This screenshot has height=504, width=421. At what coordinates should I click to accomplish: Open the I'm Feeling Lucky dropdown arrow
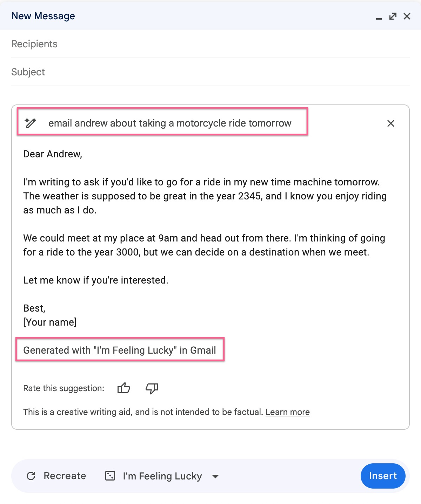215,476
